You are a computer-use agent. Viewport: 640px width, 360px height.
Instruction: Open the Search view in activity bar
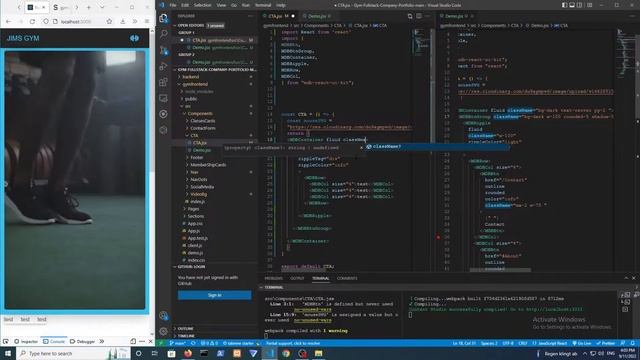[163, 34]
